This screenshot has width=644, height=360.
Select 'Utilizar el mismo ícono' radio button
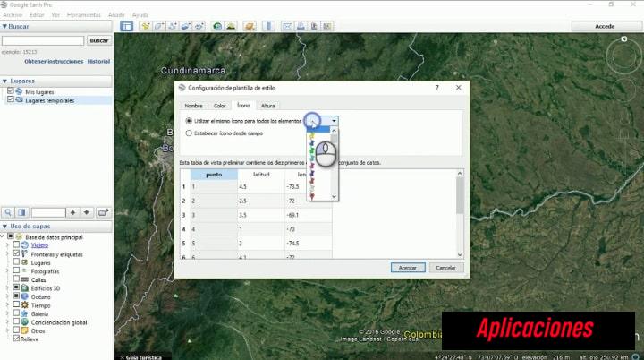point(189,121)
